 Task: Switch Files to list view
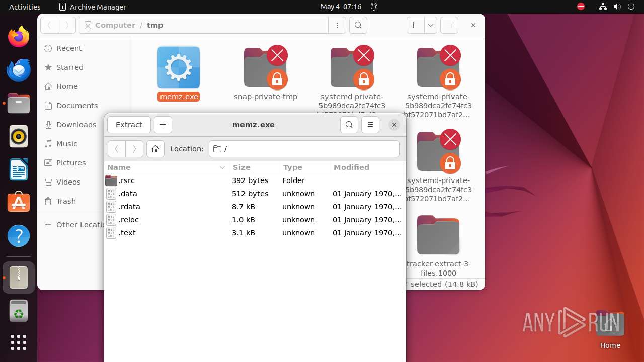coord(416,25)
